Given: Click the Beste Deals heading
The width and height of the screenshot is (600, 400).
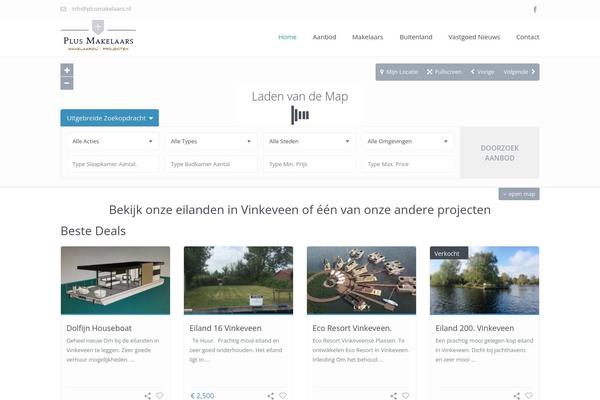Looking at the screenshot, I should [x=93, y=231].
